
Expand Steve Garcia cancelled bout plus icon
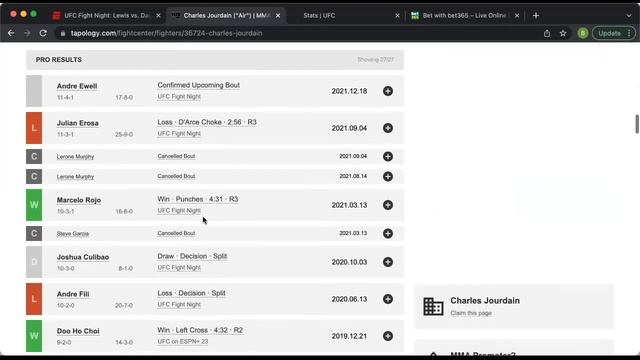tap(388, 233)
